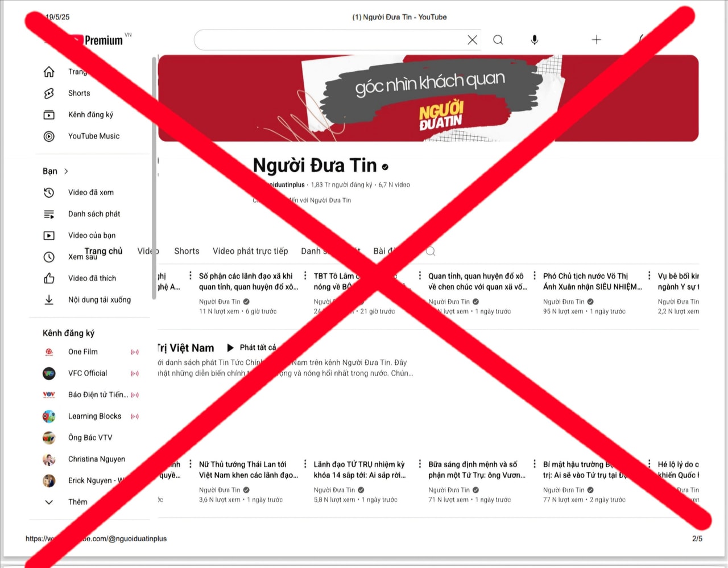Open Video đã xem sidebar entry
Image resolution: width=728 pixels, height=568 pixels.
[91, 193]
